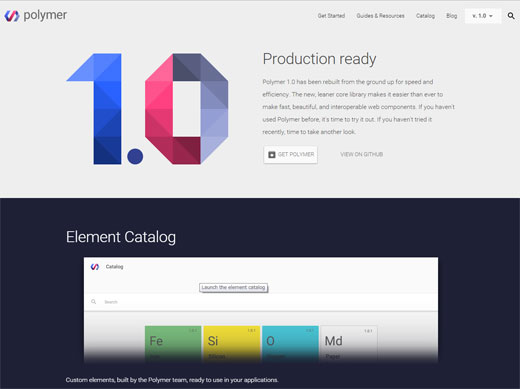
Task: Open the Blog navigation link
Action: click(451, 16)
